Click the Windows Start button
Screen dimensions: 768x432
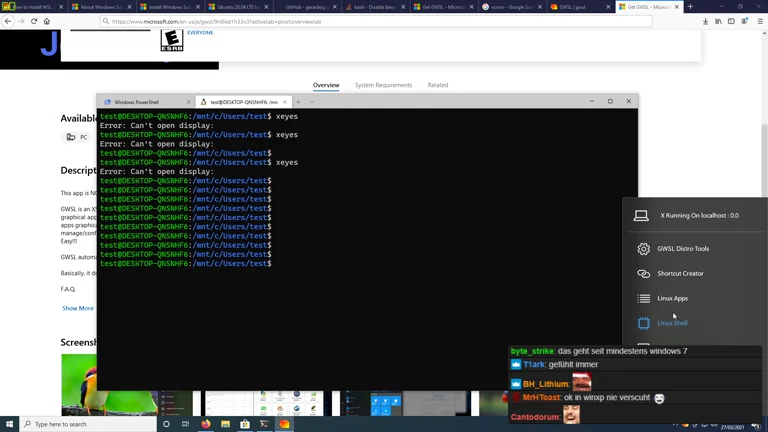(10, 424)
